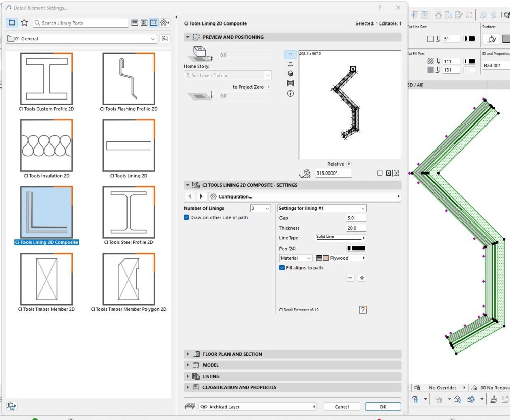Click the Cancel button
Screen dimensions: 510x420
click(342, 407)
